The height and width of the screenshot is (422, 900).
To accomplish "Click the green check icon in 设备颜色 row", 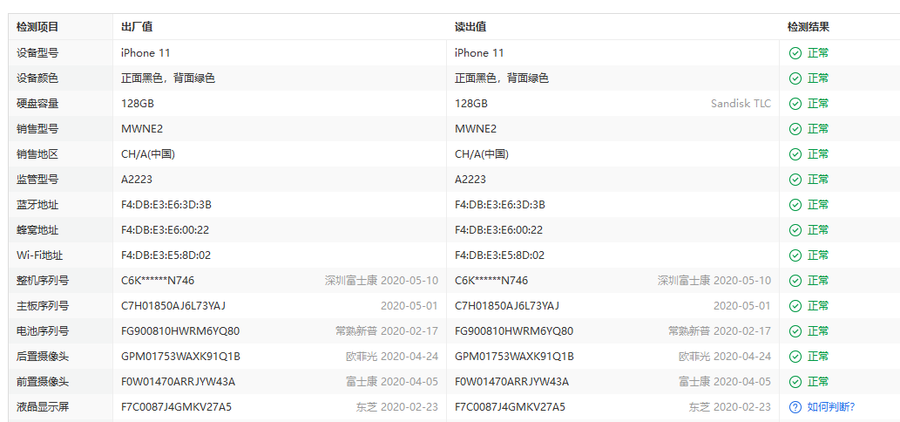I will tap(795, 79).
